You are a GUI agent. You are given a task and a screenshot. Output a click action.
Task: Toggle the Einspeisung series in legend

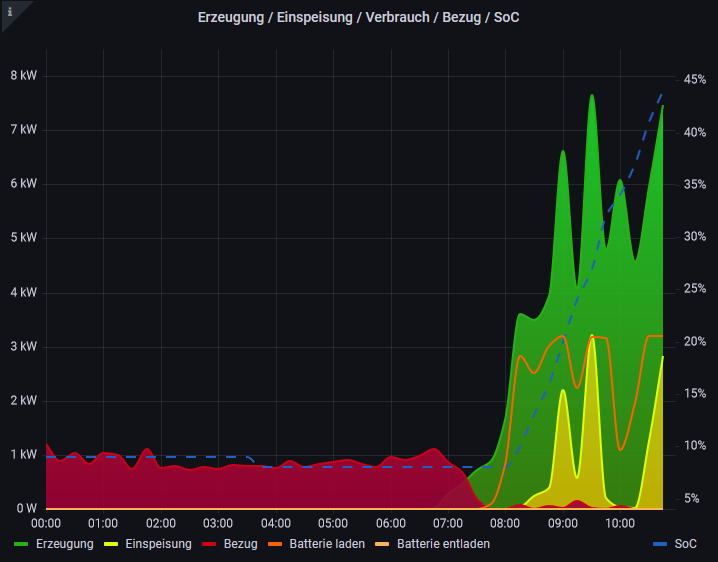pyautogui.click(x=158, y=544)
